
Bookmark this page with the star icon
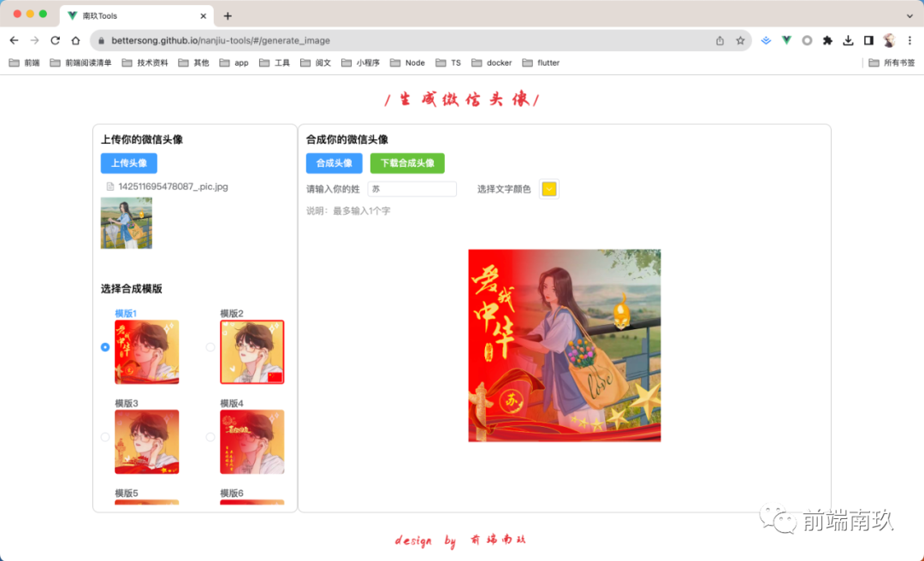[740, 41]
